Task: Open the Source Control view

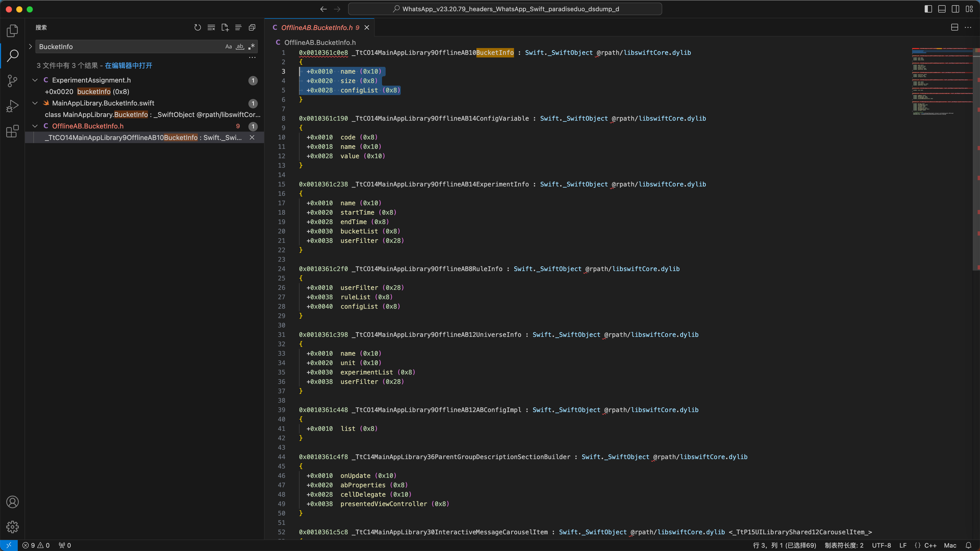Action: tap(12, 81)
